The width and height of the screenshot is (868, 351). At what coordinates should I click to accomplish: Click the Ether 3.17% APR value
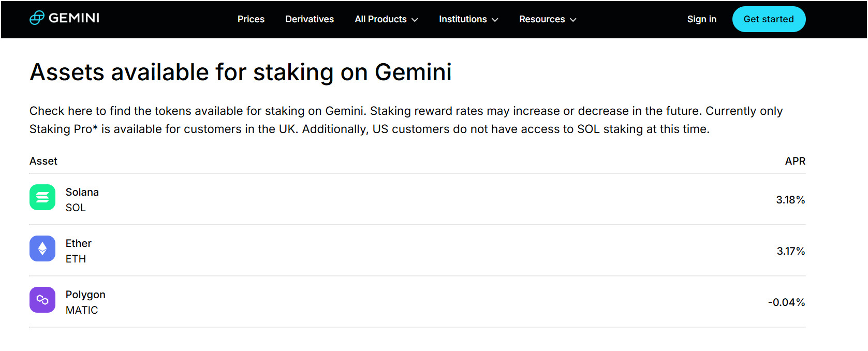[790, 251]
